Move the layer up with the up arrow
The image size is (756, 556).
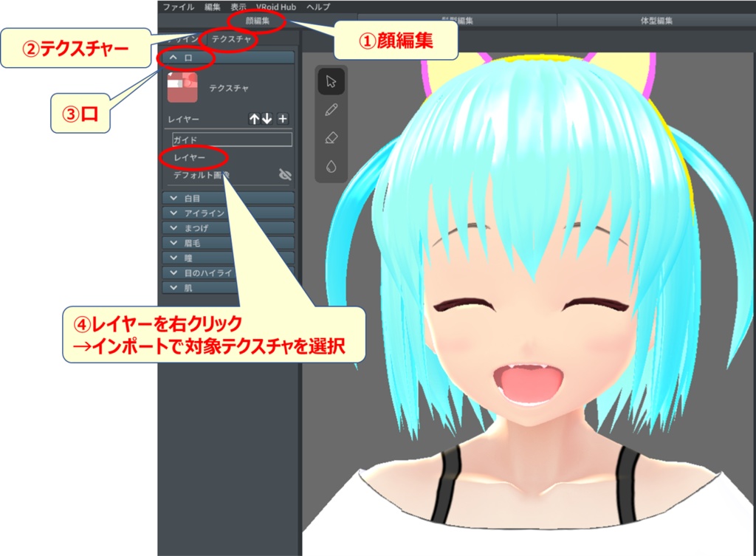point(254,117)
